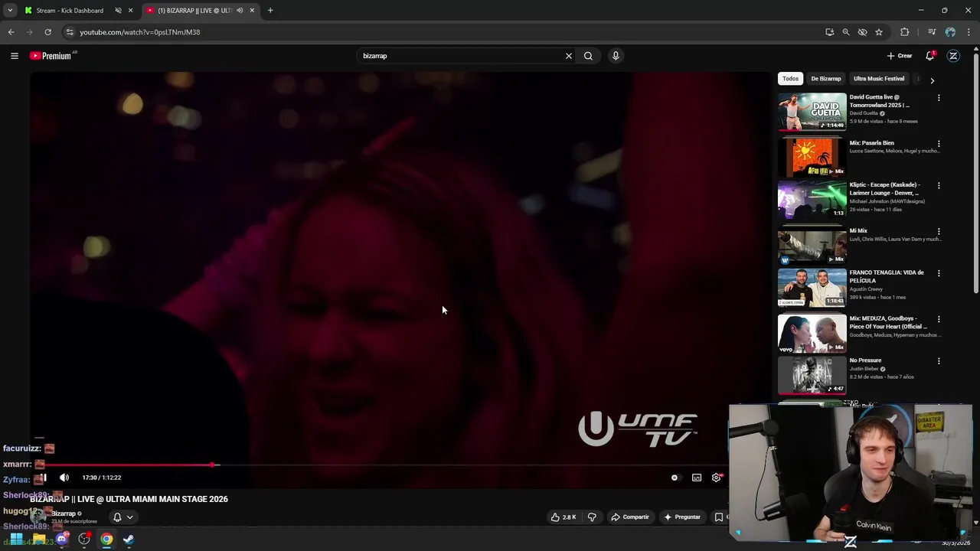Open options for Mix: MEDUZA, Goodboys
The height and width of the screenshot is (551, 980).
(939, 320)
